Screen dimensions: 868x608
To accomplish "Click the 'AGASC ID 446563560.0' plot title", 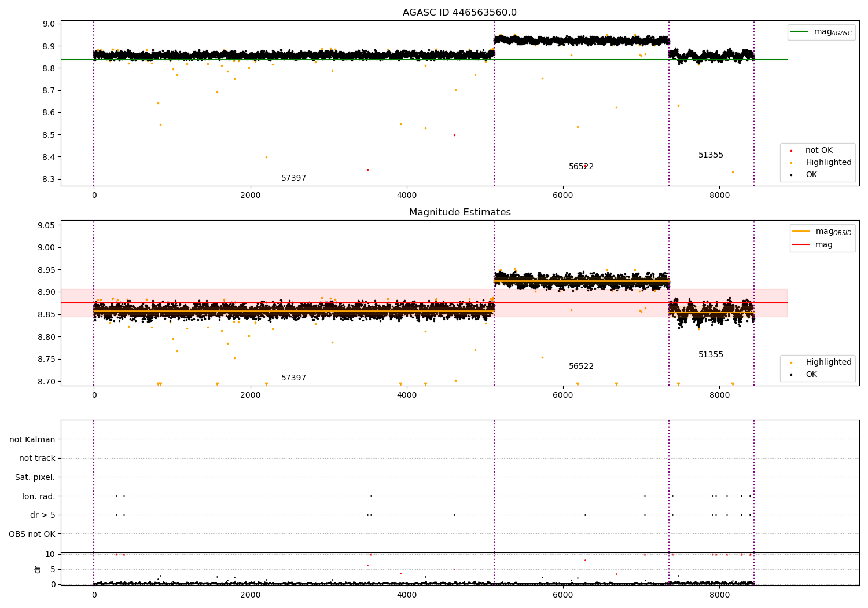I will [459, 13].
